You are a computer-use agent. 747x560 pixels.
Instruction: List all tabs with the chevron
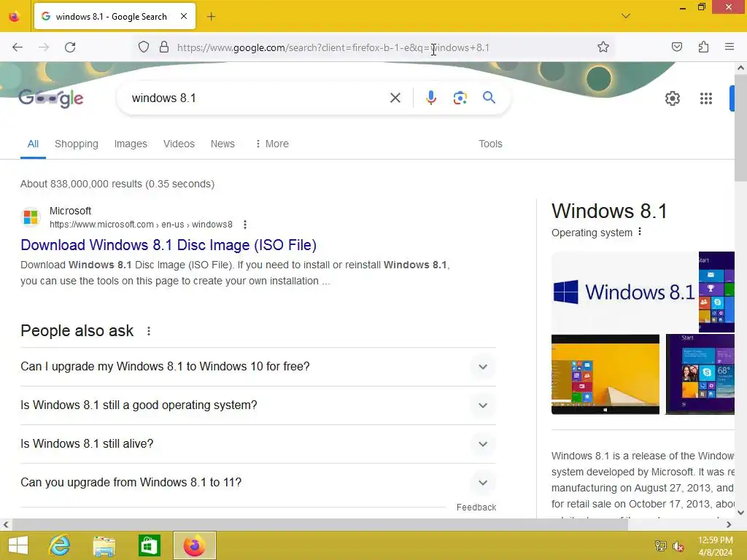click(626, 16)
